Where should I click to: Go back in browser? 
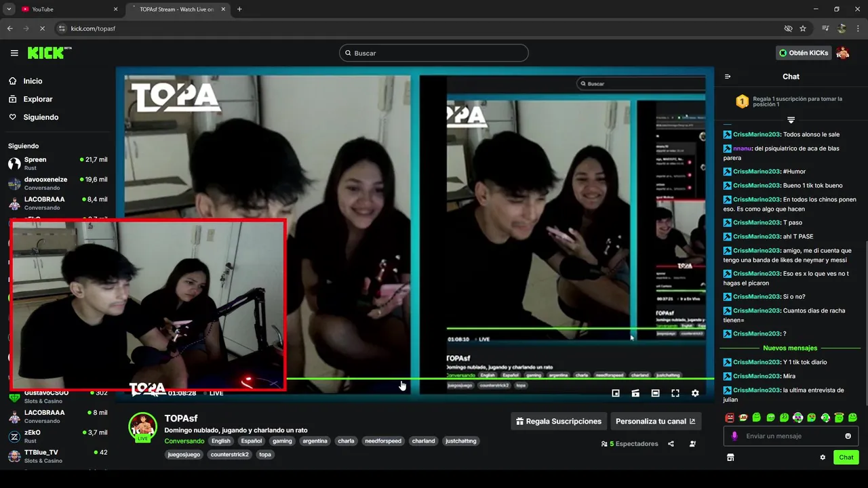pyautogui.click(x=9, y=28)
